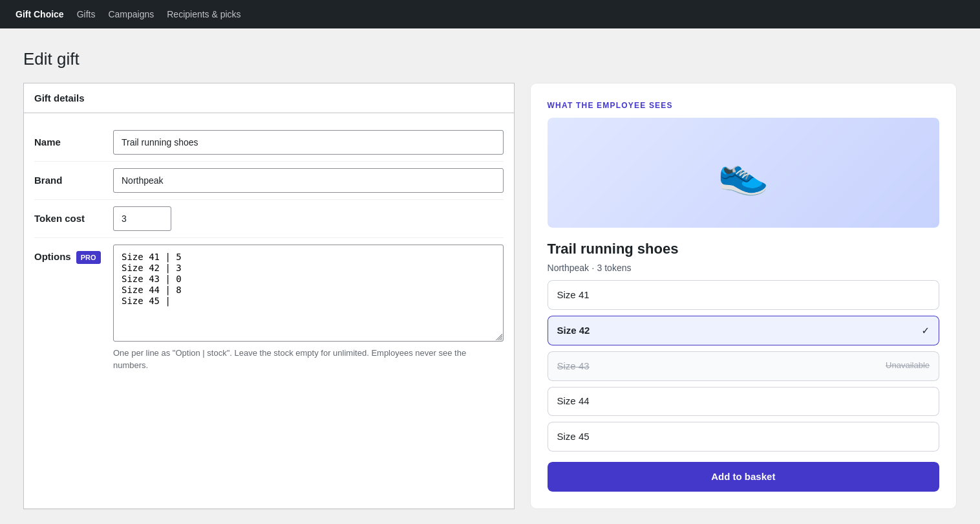Choose the Size 44 option
Image resolution: width=980 pixels, height=524 pixels.
[743, 401]
